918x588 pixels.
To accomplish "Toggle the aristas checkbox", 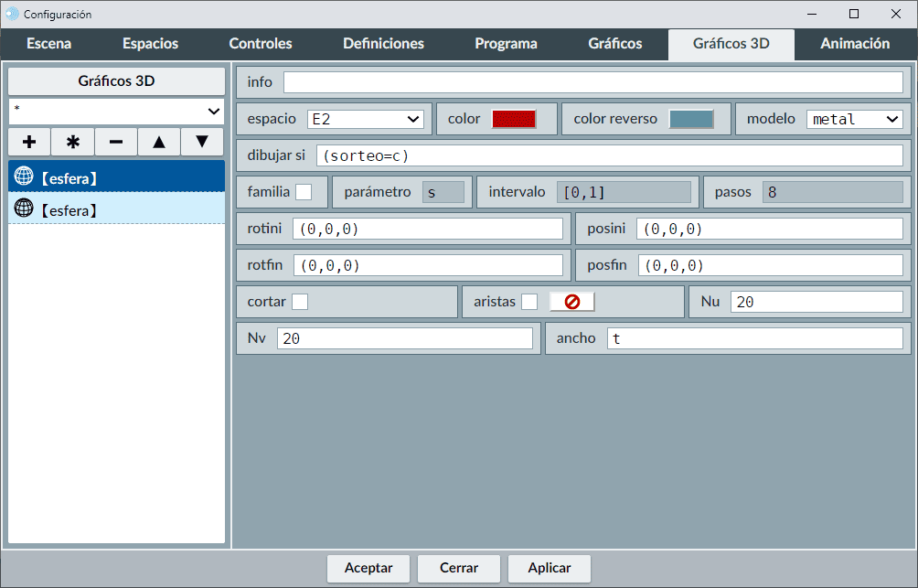I will point(529,302).
